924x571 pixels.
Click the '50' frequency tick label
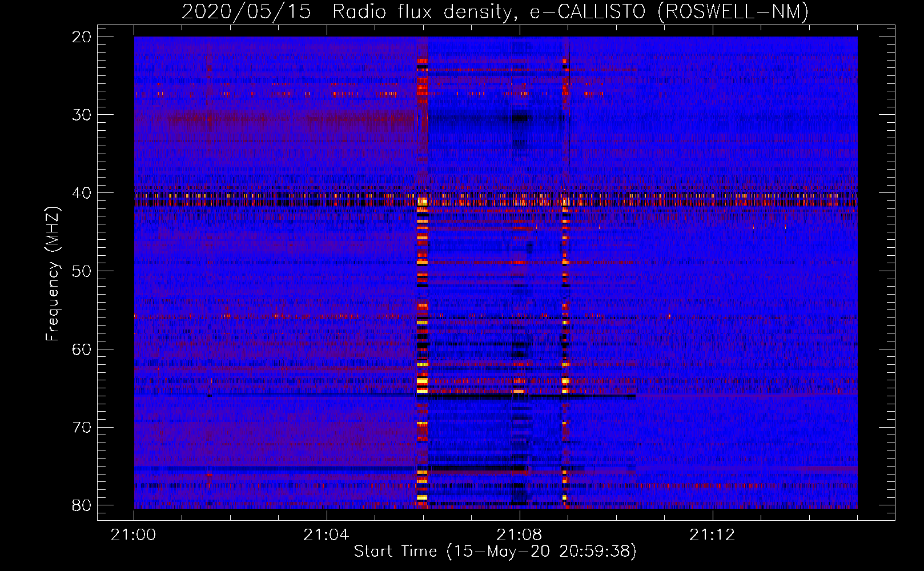pos(82,271)
